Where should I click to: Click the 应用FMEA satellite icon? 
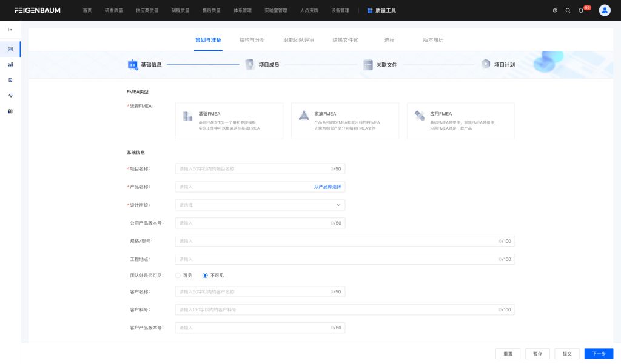(x=420, y=115)
